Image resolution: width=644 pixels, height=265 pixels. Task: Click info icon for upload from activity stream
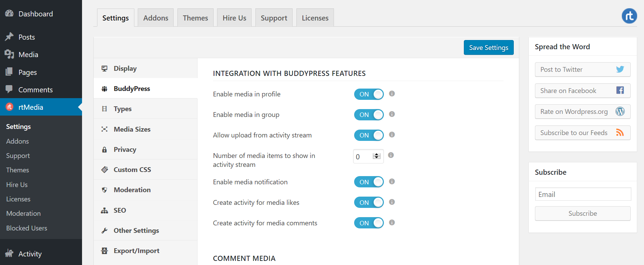392,134
